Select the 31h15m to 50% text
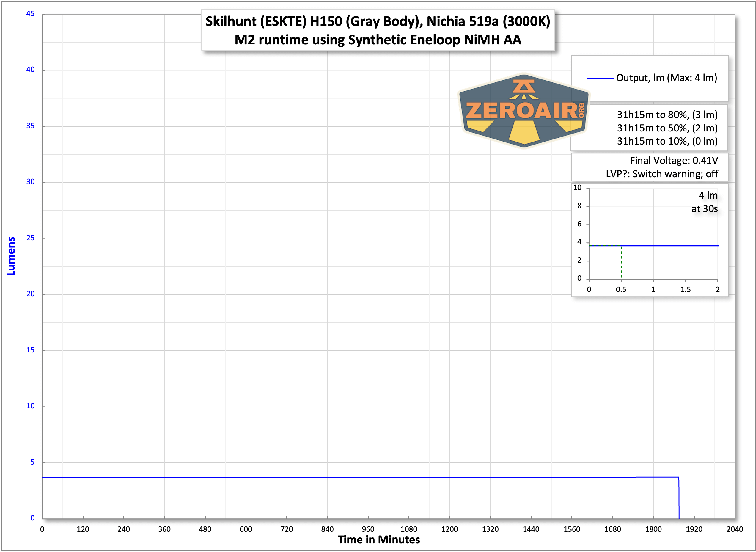This screenshot has height=552, width=756. [667, 128]
